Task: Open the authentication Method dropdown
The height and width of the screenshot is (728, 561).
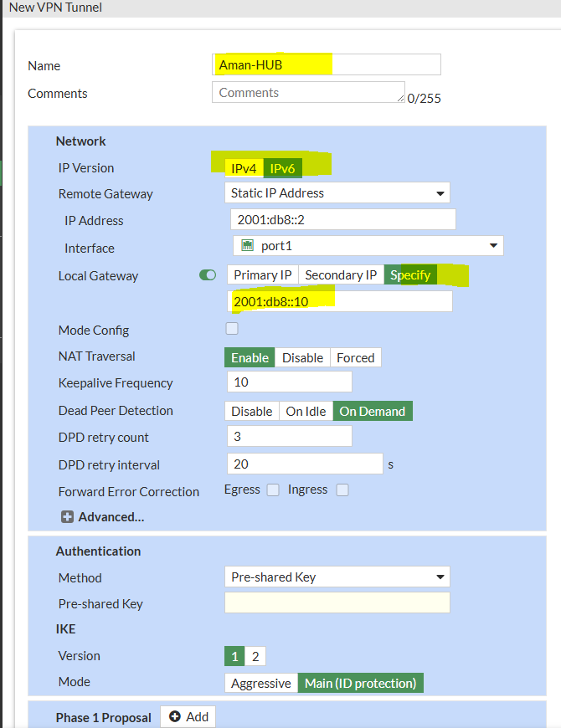Action: (x=337, y=577)
